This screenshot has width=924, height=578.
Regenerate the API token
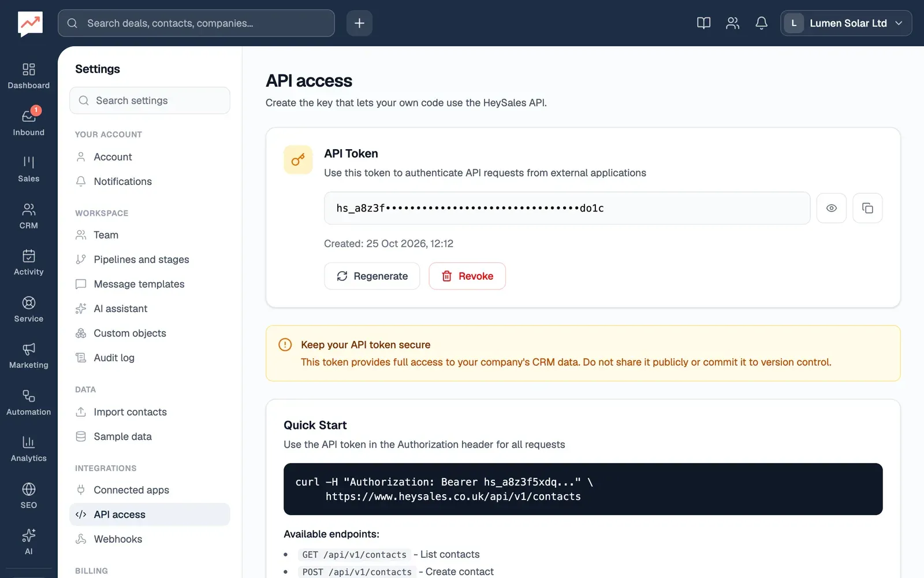[372, 276]
